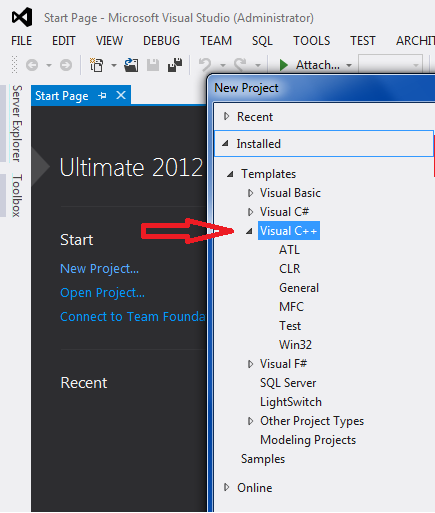Expand the Visual C# node
Image resolution: width=435 pixels, height=513 pixels.
click(x=250, y=212)
